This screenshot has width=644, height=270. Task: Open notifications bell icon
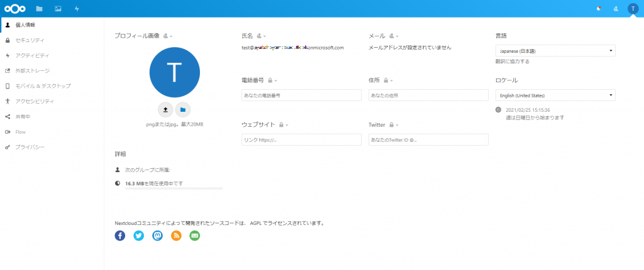point(599,9)
